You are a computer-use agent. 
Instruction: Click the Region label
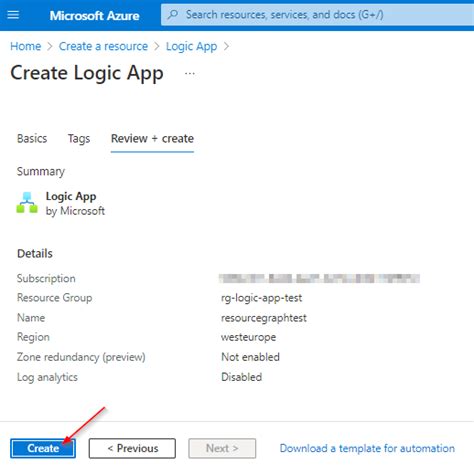tap(33, 337)
